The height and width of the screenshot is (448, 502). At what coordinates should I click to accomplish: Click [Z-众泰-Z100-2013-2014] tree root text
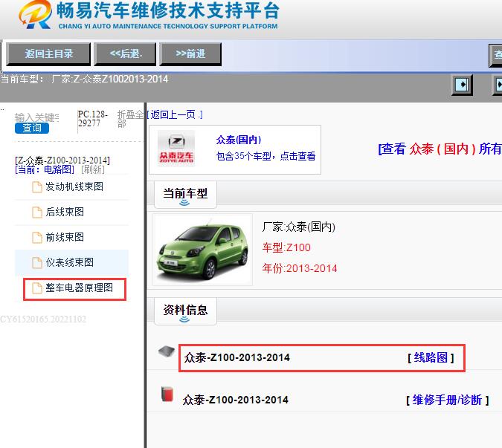62,160
